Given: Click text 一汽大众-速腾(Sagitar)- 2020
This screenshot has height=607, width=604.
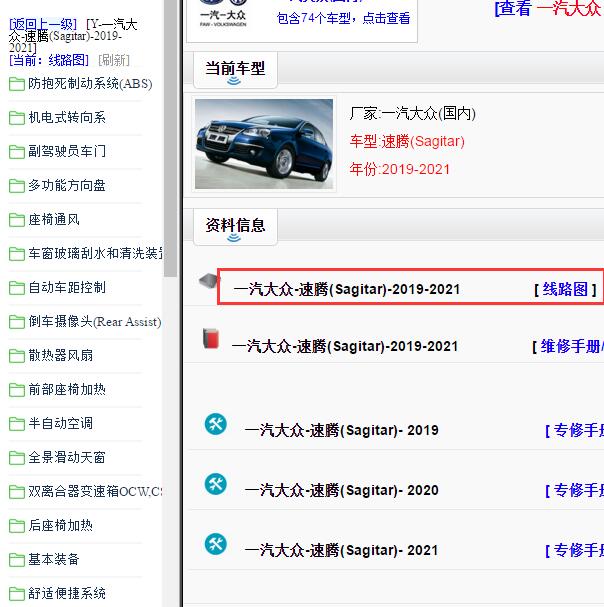Looking at the screenshot, I should pos(341,490).
